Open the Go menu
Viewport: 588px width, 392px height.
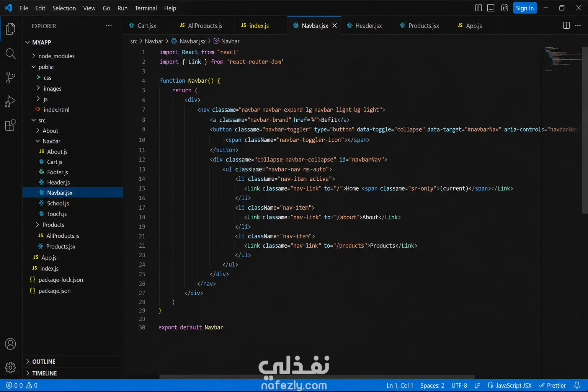coord(106,8)
